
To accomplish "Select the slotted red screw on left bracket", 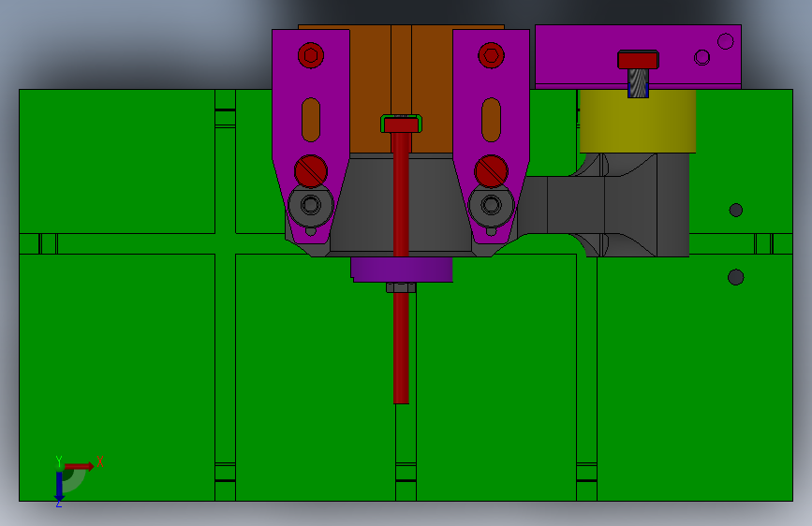I will pyautogui.click(x=311, y=171).
